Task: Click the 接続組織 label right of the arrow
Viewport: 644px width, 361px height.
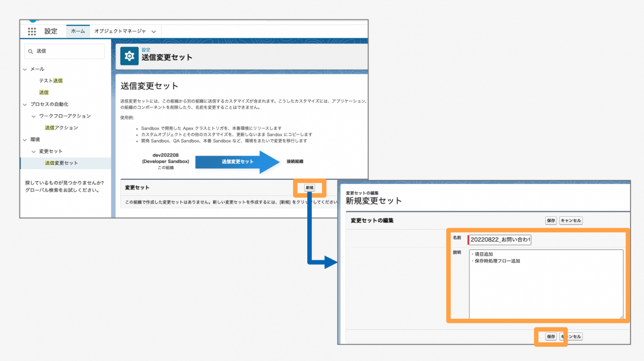Action: (x=295, y=161)
